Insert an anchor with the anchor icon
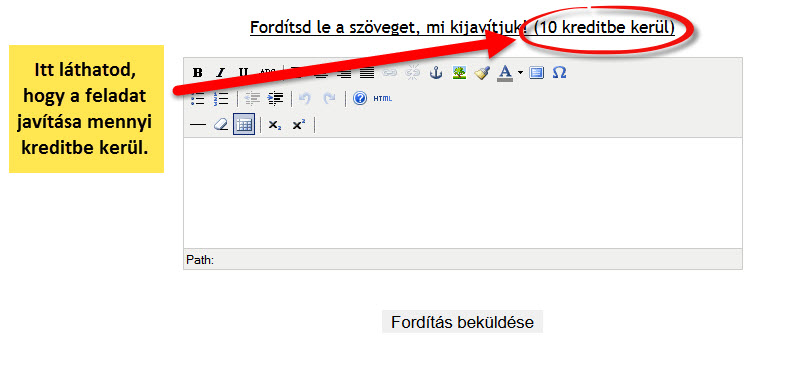Screen dimensions: 806x365 (436, 73)
